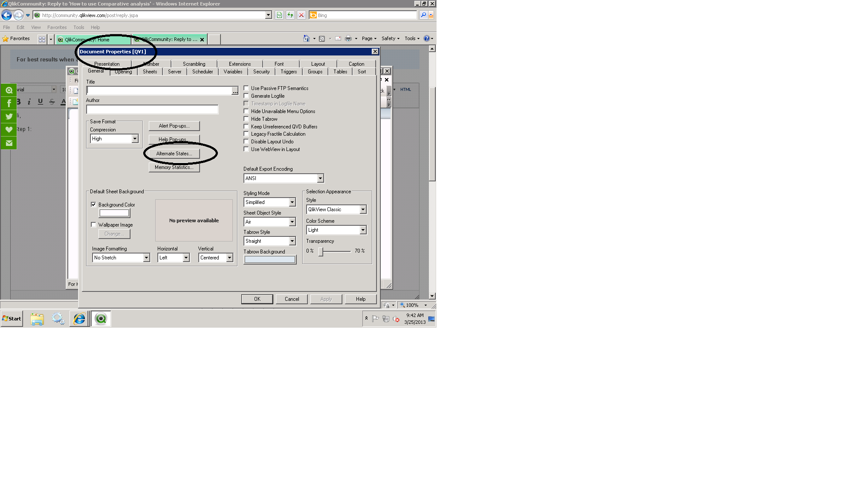
Task: Click the underline formatting icon
Action: click(40, 102)
